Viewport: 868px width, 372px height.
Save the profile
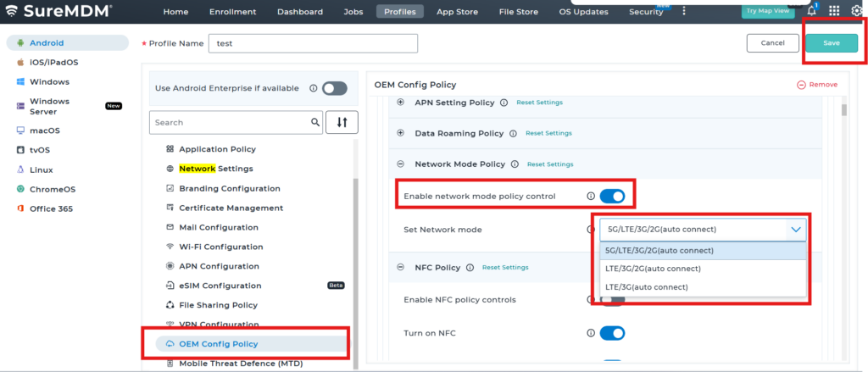coord(832,43)
